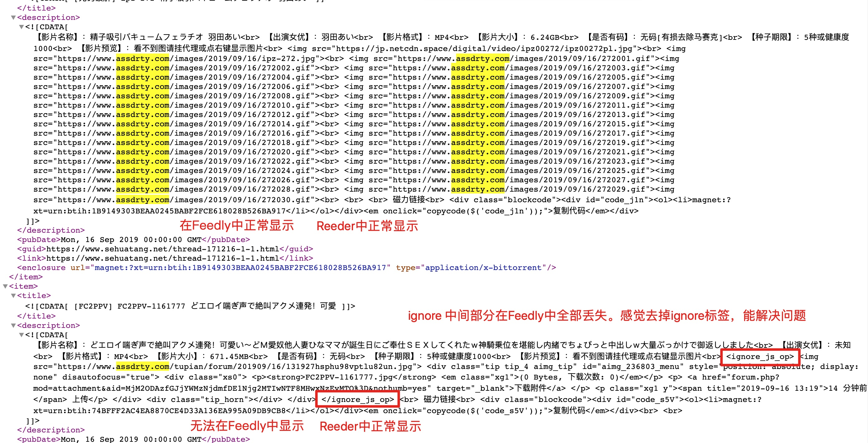Click the highlighted domain before ipz-272.jpg
Viewport: 868px width, 443px height.
point(143,58)
